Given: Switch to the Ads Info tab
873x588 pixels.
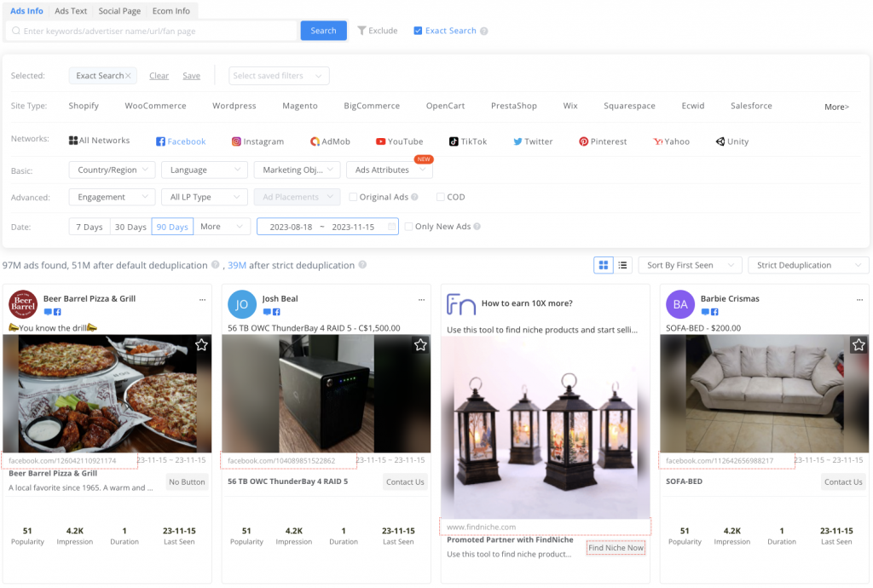Looking at the screenshot, I should pyautogui.click(x=26, y=10).
